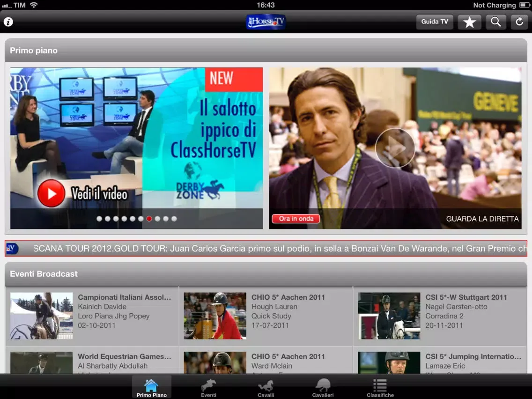
Task: Play the Vedi il video red button
Action: [x=51, y=193]
